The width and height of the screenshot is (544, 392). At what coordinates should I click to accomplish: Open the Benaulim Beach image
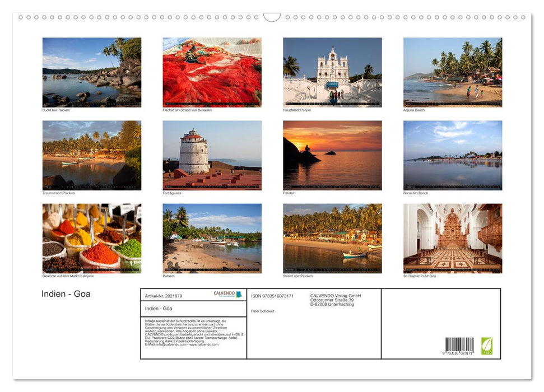[x=453, y=154]
